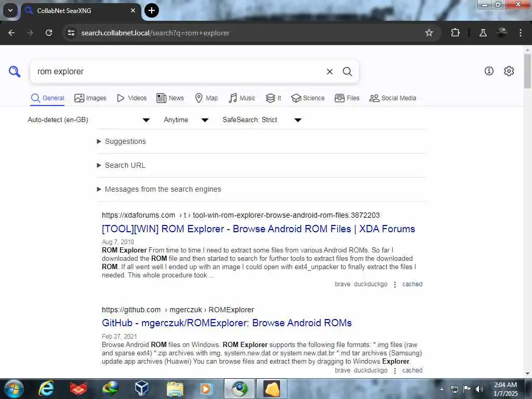Expand Messages from the search engines
Viewport: 532px width, 399px height.
159,189
